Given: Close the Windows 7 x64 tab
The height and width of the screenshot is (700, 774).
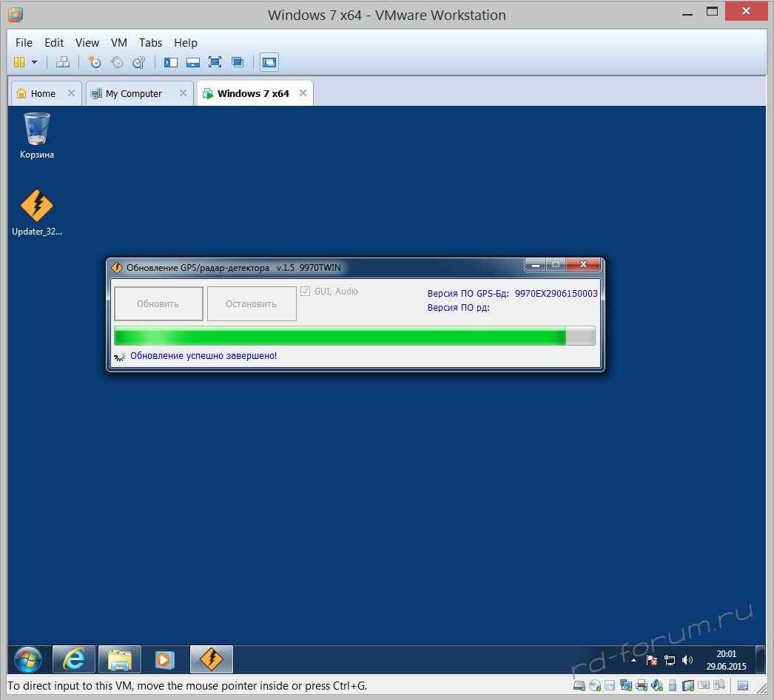Looking at the screenshot, I should coord(303,93).
